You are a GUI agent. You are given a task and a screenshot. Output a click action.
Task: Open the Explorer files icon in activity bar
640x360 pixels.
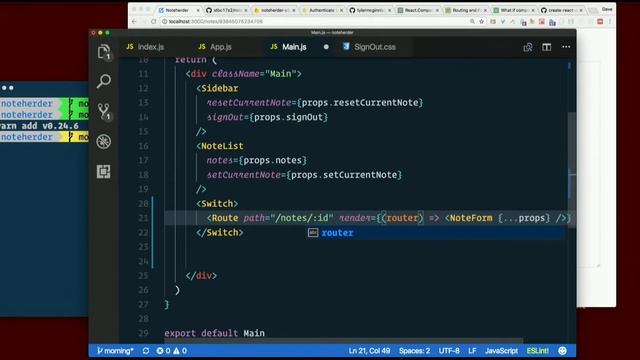point(104,52)
